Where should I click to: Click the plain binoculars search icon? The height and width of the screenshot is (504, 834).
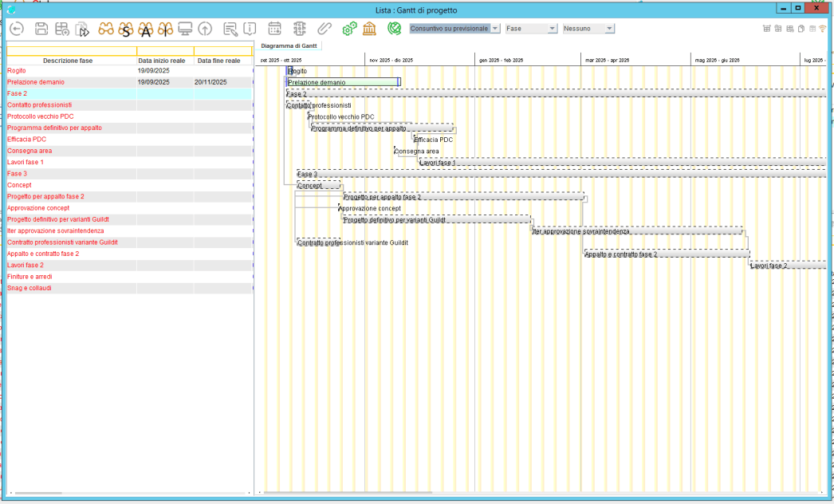pyautogui.click(x=106, y=30)
